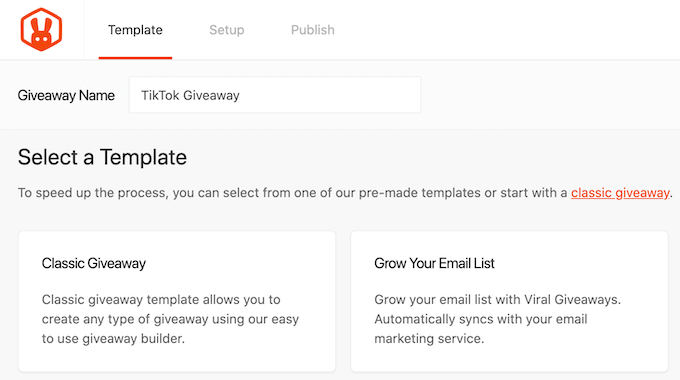Click the Viral Giveaways description text

click(x=497, y=319)
